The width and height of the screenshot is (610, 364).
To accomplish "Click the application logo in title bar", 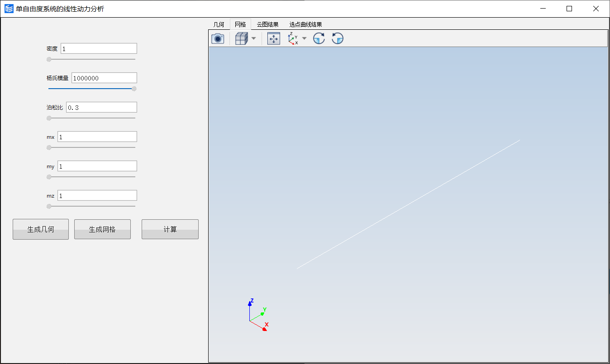I will click(9, 9).
